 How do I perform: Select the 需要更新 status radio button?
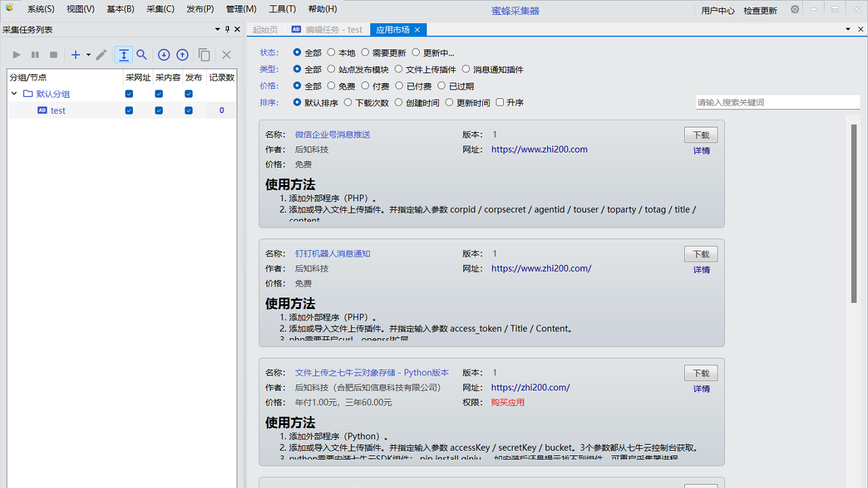pyautogui.click(x=365, y=52)
